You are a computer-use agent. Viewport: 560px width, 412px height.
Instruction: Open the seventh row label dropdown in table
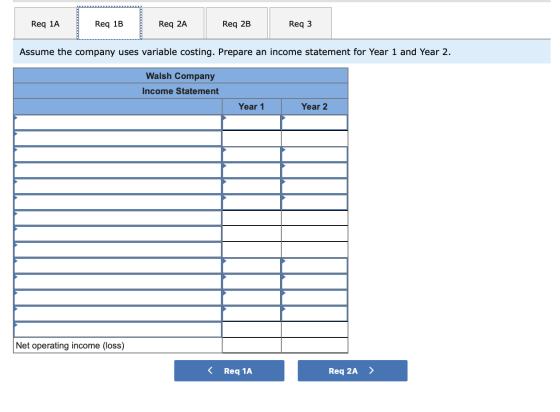tap(118, 218)
